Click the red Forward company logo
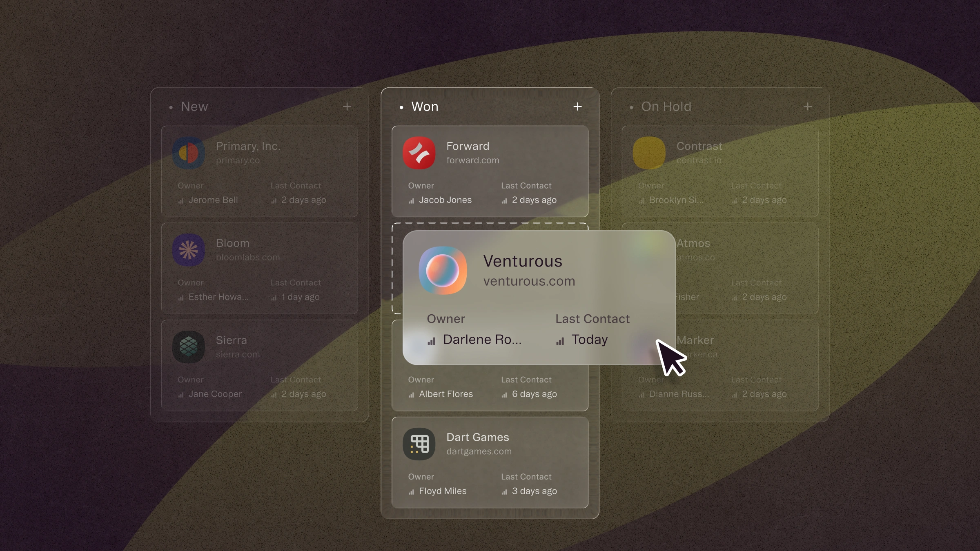 click(x=419, y=153)
